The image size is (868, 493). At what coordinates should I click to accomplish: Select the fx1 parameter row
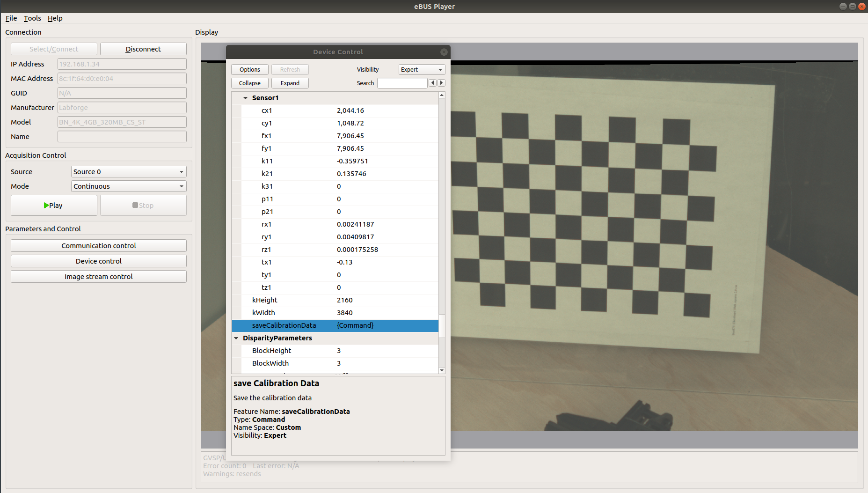click(x=335, y=136)
